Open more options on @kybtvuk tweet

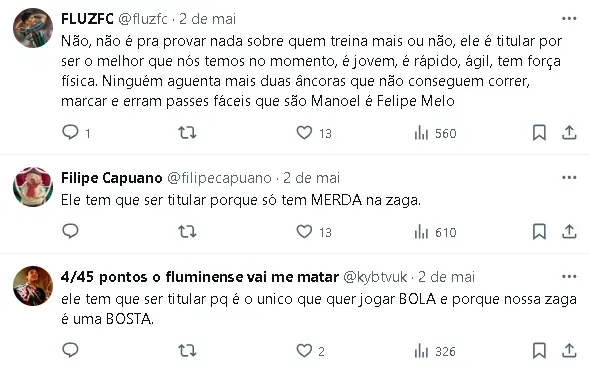click(x=569, y=277)
